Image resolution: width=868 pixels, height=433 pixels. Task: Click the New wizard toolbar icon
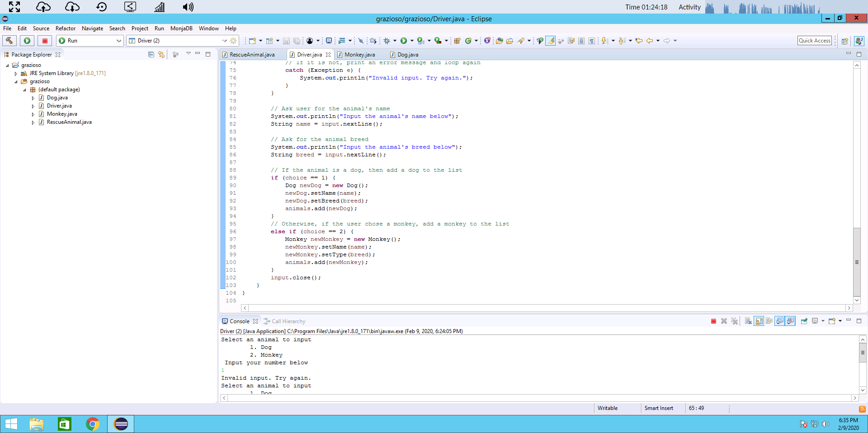[x=252, y=41]
